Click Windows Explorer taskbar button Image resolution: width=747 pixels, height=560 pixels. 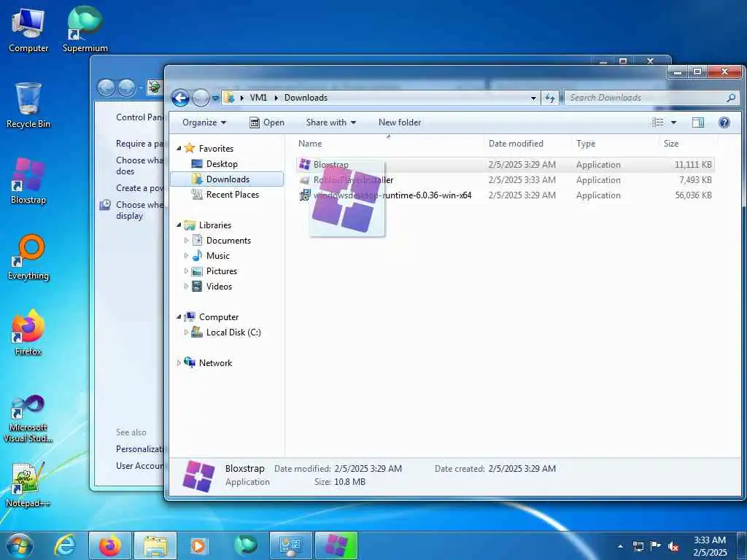click(155, 545)
